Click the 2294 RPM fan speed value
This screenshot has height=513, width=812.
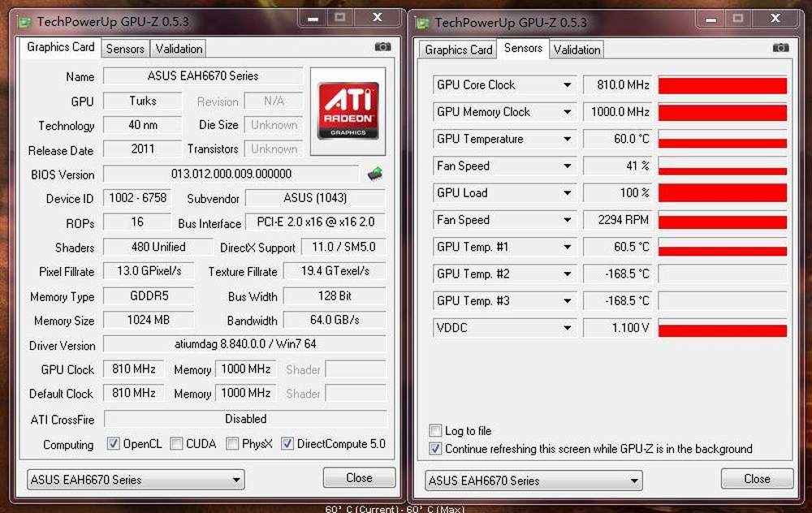coord(618,220)
